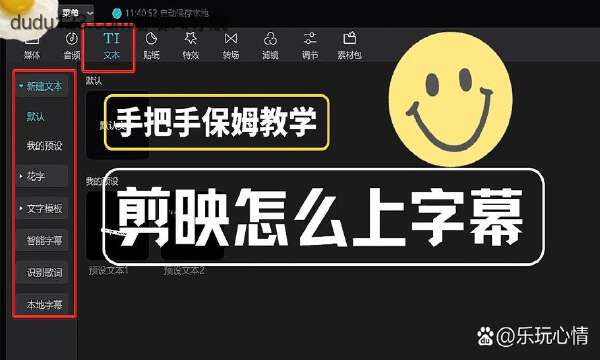Collapse the 新建文本 section
The height and width of the screenshot is (360, 600).
[x=42, y=86]
